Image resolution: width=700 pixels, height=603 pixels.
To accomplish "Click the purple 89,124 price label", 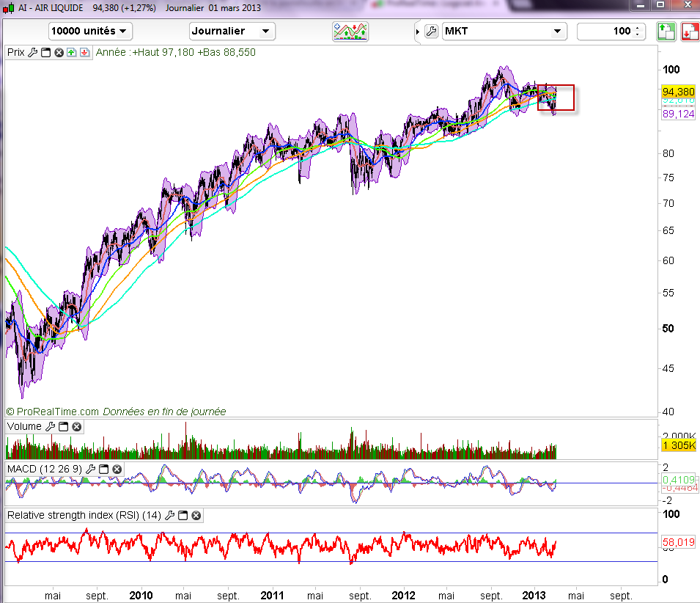I will [x=678, y=114].
